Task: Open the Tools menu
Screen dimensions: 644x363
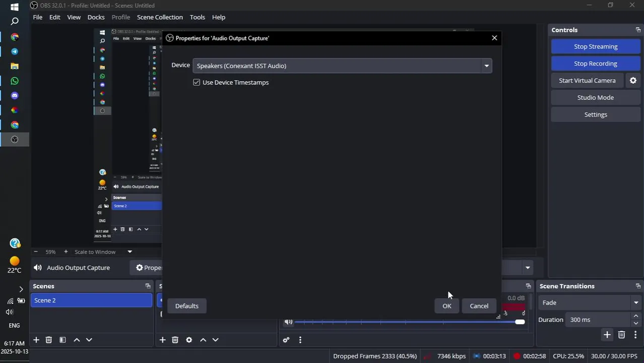Action: pyautogui.click(x=198, y=17)
